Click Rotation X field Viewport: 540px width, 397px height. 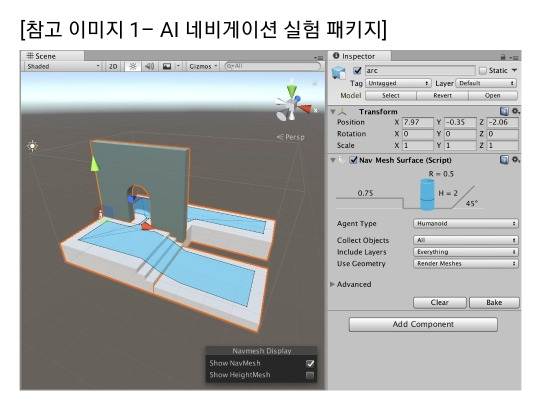(x=418, y=134)
